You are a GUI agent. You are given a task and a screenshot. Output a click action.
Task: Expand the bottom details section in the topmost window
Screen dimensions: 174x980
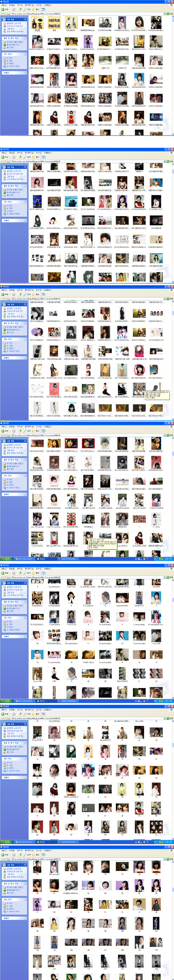[x=25, y=73]
